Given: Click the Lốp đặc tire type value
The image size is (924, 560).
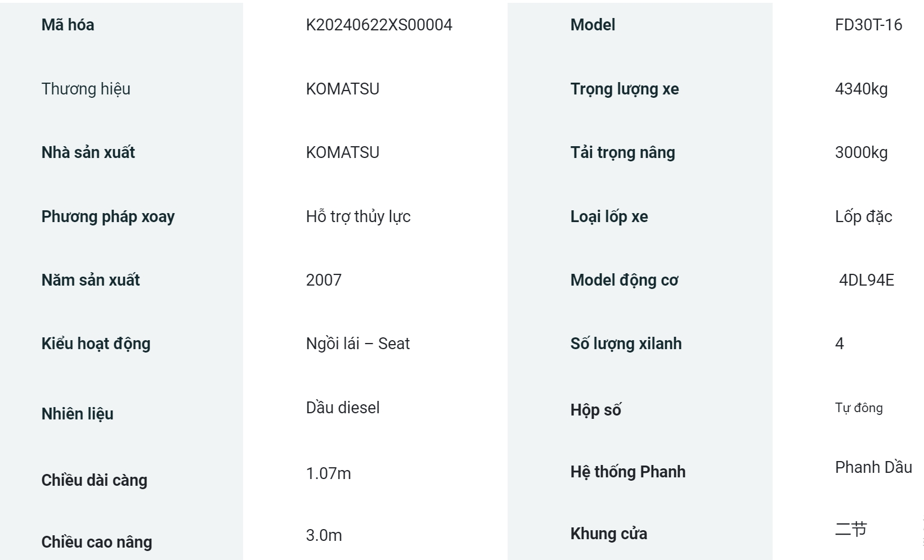Looking at the screenshot, I should (863, 216).
